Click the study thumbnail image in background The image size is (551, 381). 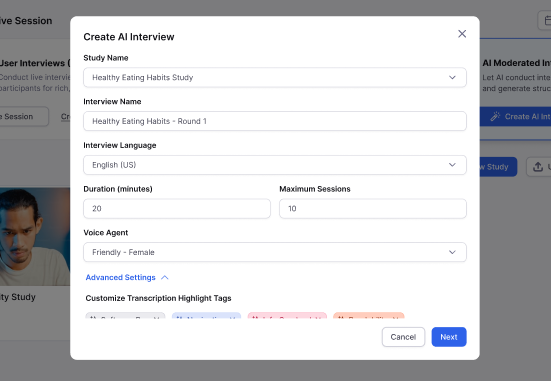click(35, 237)
